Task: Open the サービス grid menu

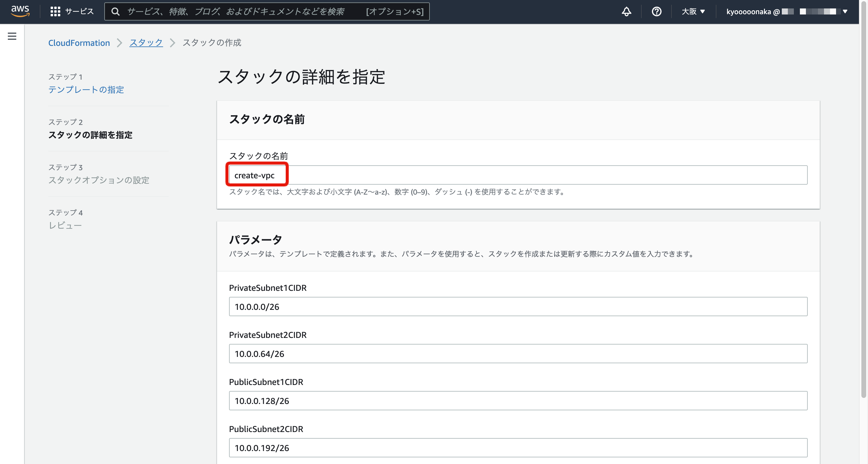Action: pyautogui.click(x=72, y=11)
